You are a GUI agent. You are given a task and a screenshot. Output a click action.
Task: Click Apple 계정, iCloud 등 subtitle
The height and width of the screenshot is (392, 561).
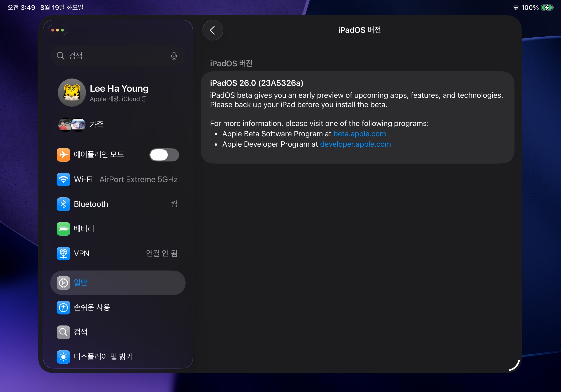pyautogui.click(x=118, y=99)
